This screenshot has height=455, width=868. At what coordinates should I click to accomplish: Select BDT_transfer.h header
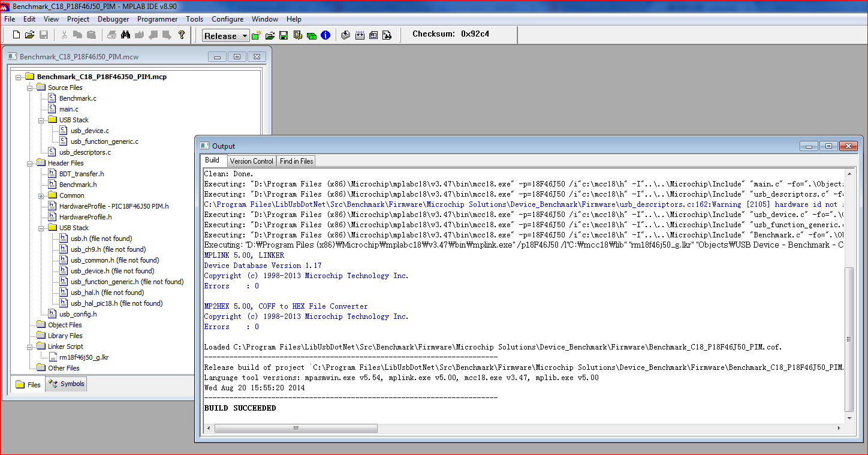point(82,174)
